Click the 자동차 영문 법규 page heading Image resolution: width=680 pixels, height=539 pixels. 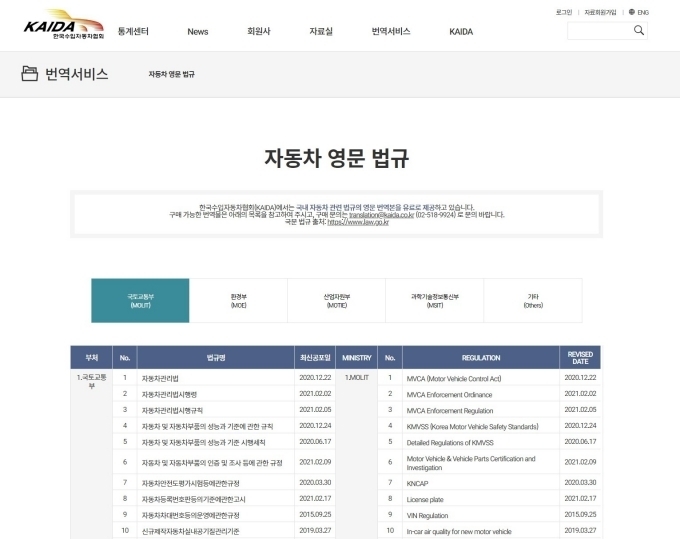[x=337, y=158]
